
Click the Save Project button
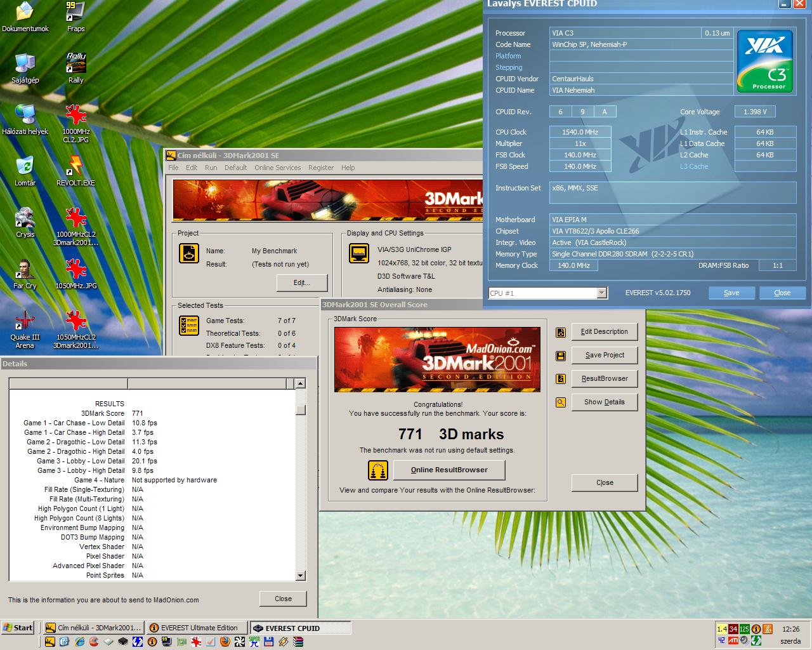pyautogui.click(x=605, y=355)
